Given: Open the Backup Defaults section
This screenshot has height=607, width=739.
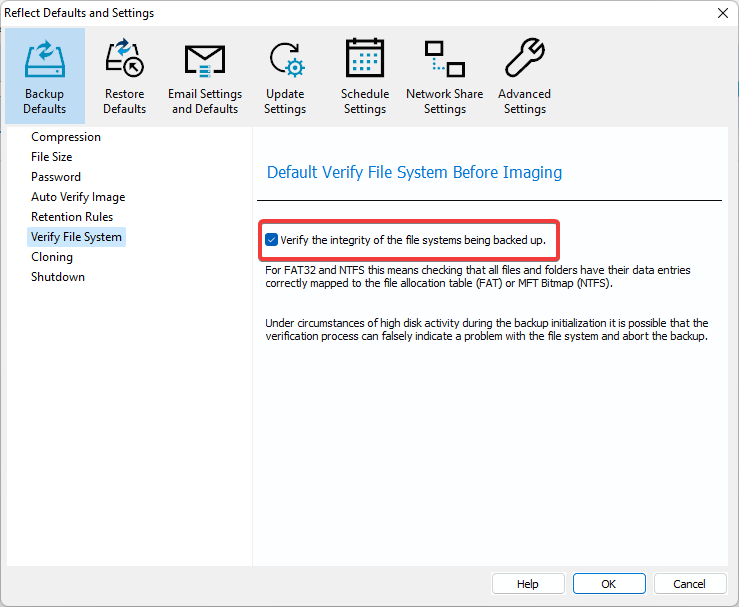Looking at the screenshot, I should [45, 76].
